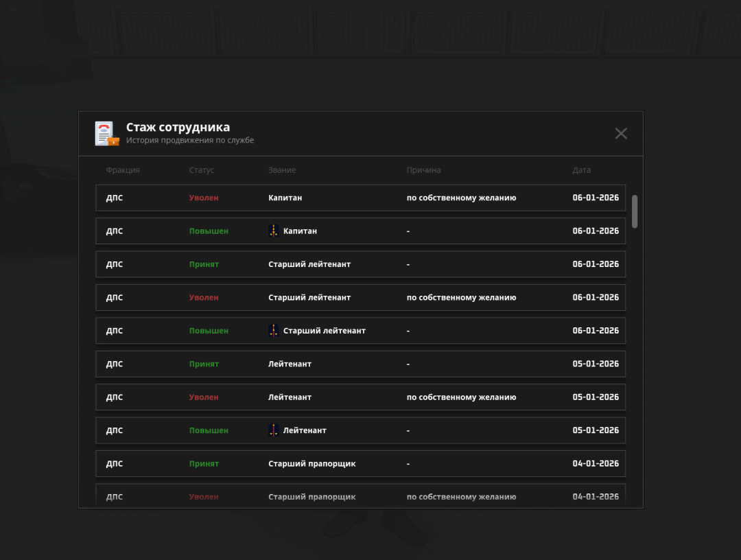Click the Уволен Лейтенант row date
This screenshot has height=560, width=741.
click(596, 397)
